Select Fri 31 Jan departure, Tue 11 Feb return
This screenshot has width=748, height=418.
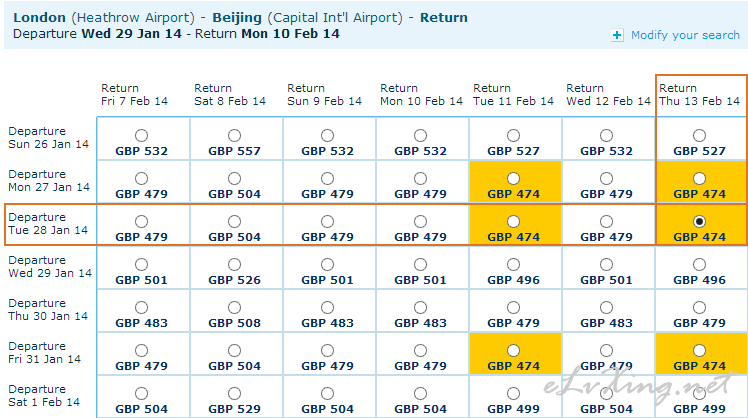tap(513, 350)
